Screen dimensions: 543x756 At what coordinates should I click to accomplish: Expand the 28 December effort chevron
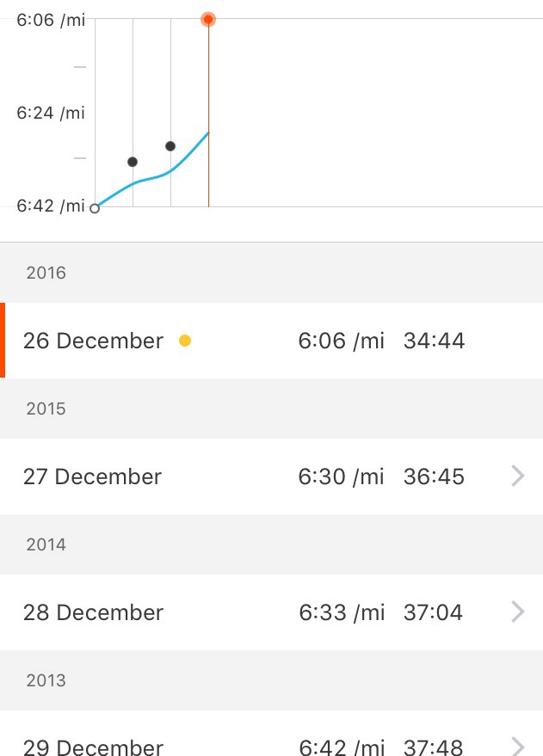point(517,612)
